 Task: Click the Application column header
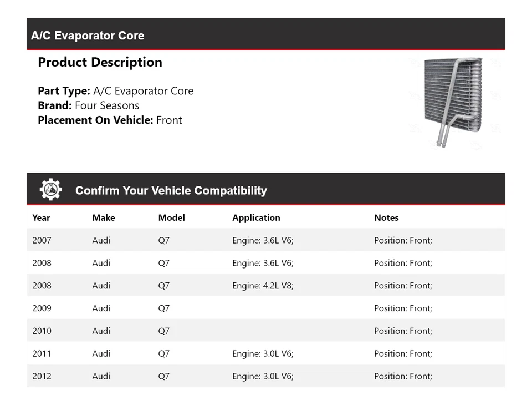pyautogui.click(x=256, y=217)
